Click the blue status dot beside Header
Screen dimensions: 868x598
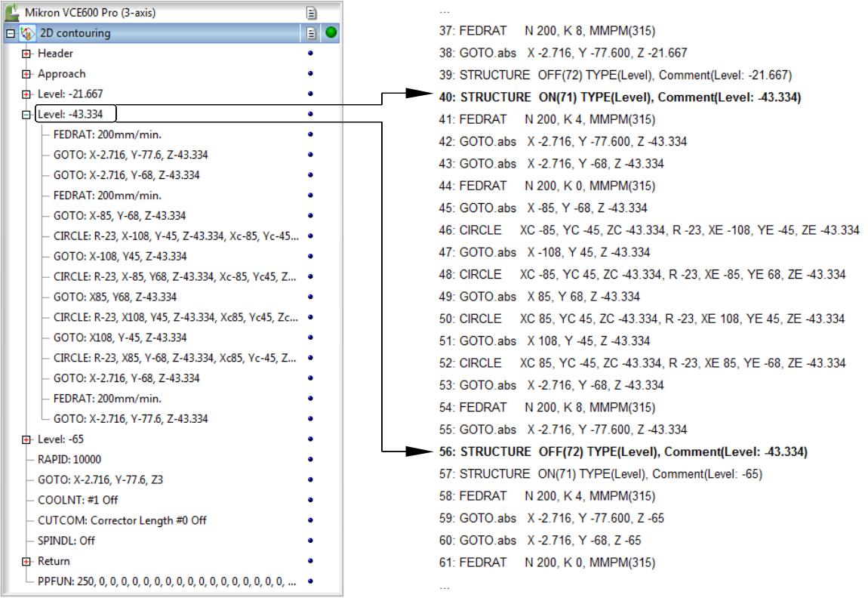coord(311,53)
